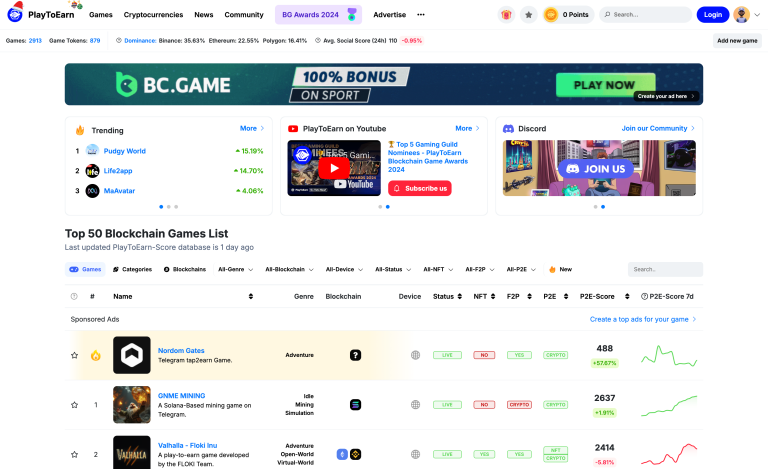The image size is (768, 469).
Task: Open the gift box rewards icon
Action: [x=506, y=15]
